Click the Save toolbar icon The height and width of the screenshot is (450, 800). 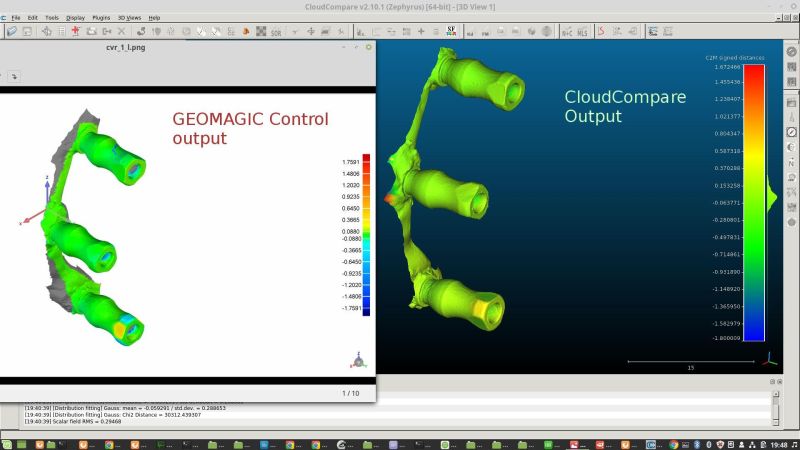click(x=27, y=32)
